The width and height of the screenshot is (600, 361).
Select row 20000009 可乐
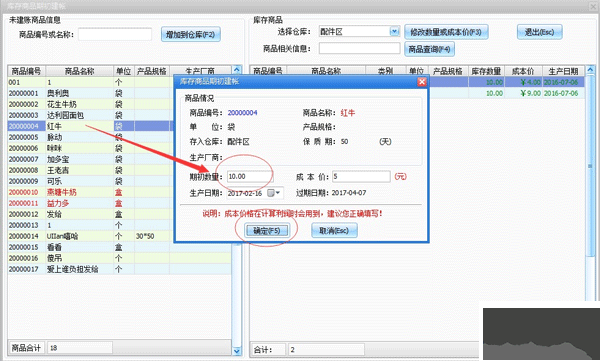point(119,181)
